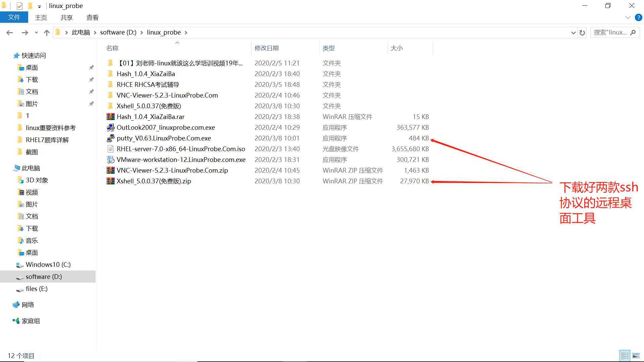Click the 3,655,680 KB size cell
The height and width of the screenshot is (362, 644).
coord(410,149)
